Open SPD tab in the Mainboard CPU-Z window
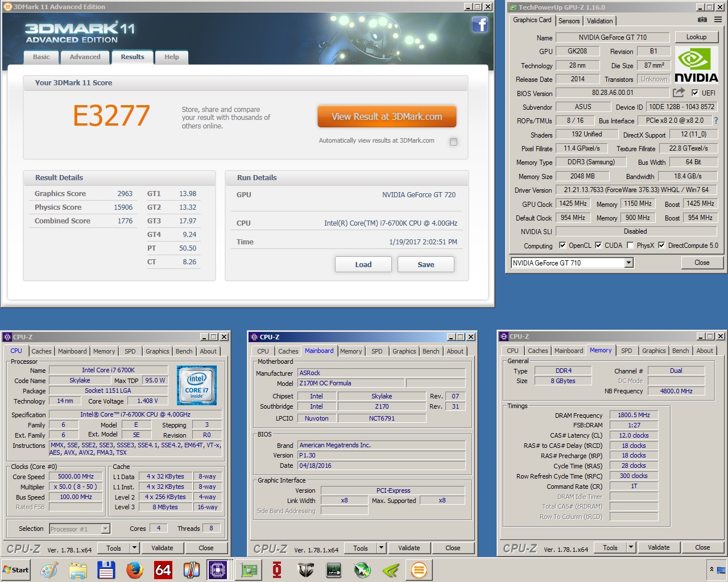The width and height of the screenshot is (728, 582). 377,351
